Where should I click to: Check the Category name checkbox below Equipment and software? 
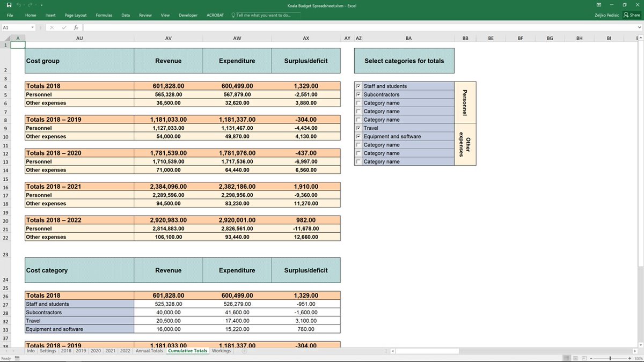pyautogui.click(x=358, y=145)
